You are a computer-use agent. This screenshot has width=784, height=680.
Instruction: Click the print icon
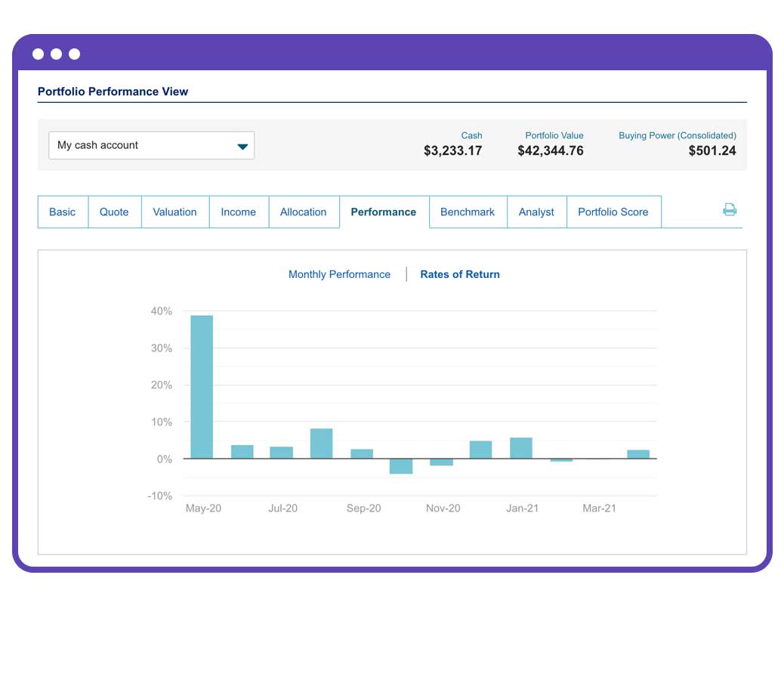point(730,210)
